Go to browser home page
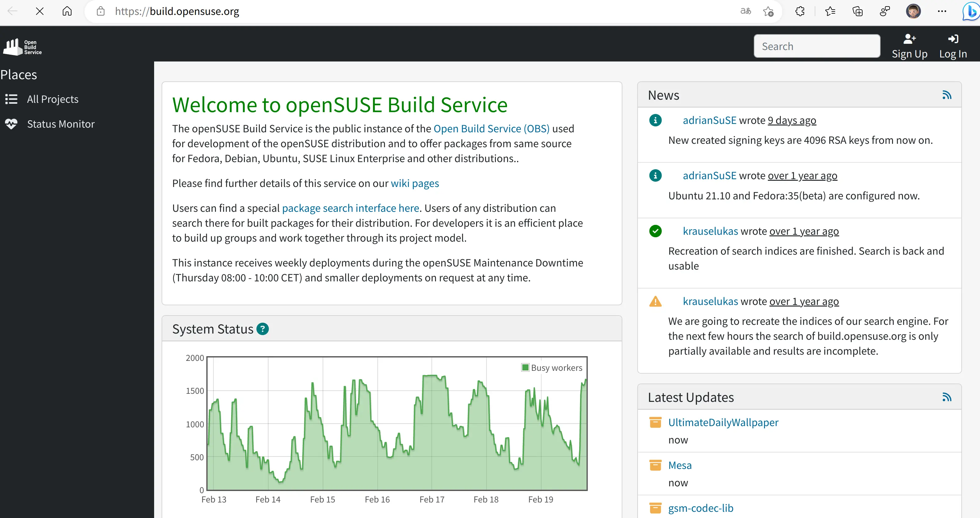The width and height of the screenshot is (980, 518). pos(67,11)
